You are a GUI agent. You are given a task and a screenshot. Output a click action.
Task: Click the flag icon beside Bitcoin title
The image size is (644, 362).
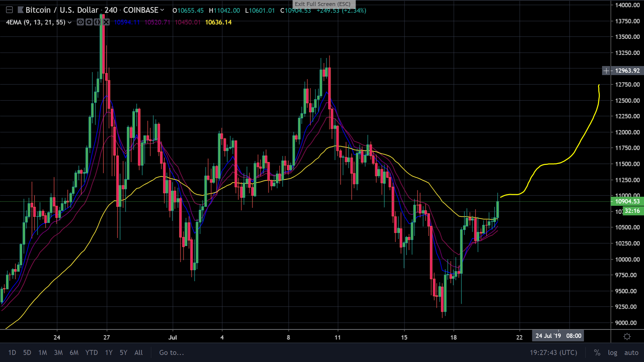(x=21, y=10)
